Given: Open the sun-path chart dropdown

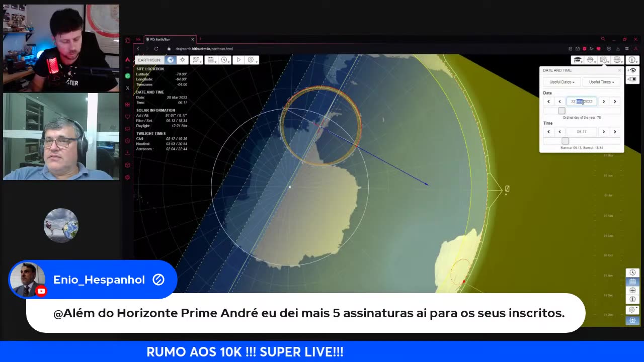Looking at the screenshot, I should pyautogui.click(x=197, y=60).
